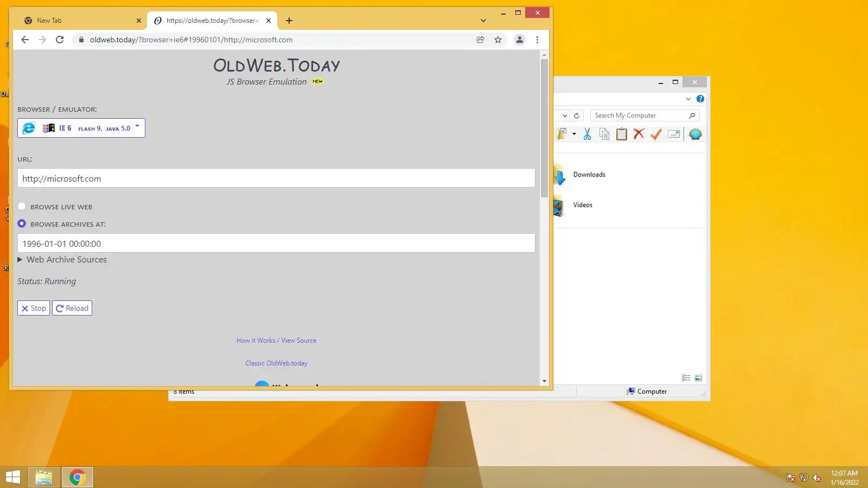Viewport: 868px width, 488px height.
Task: Open the Chrome profile avatar
Action: coord(519,40)
